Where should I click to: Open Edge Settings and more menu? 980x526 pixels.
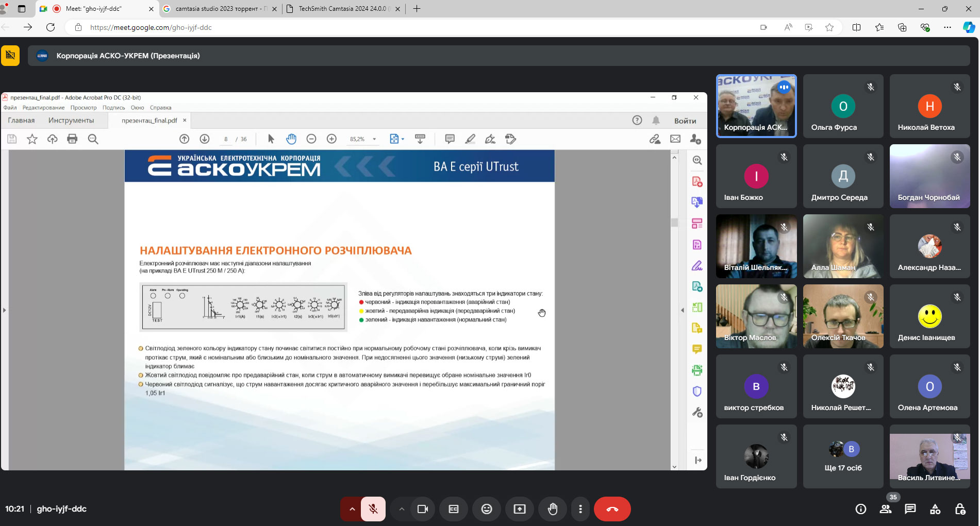coord(947,27)
